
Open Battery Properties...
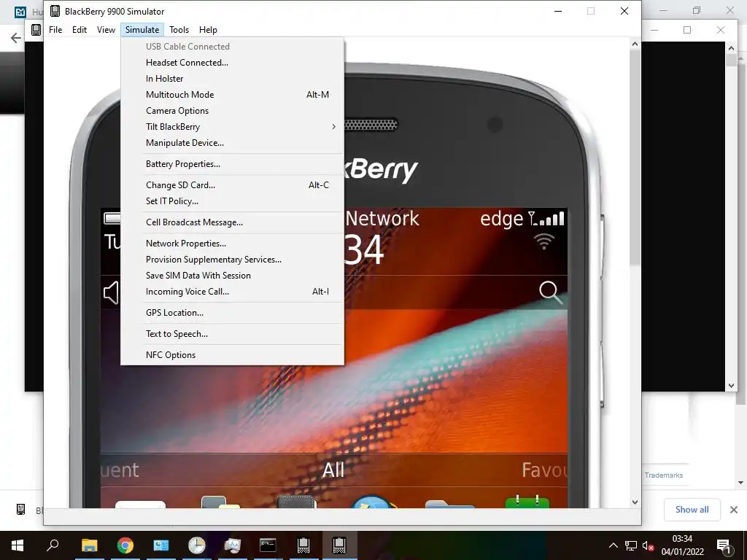[233, 164]
